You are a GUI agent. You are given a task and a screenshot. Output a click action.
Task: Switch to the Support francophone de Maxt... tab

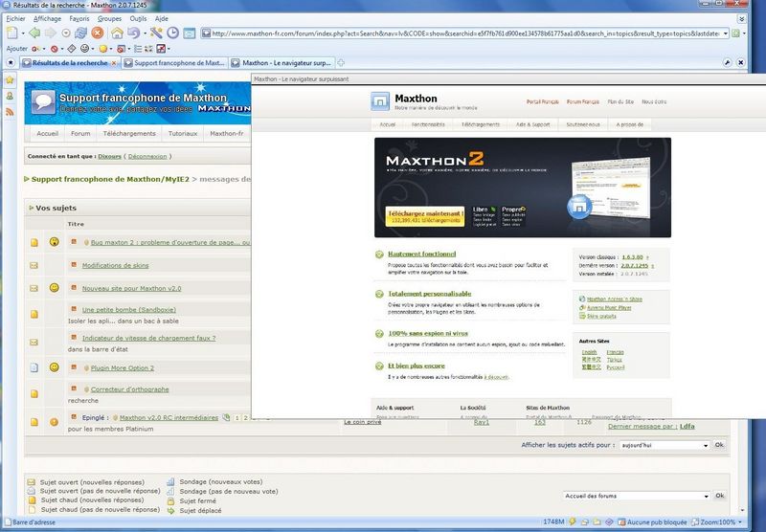pyautogui.click(x=175, y=63)
